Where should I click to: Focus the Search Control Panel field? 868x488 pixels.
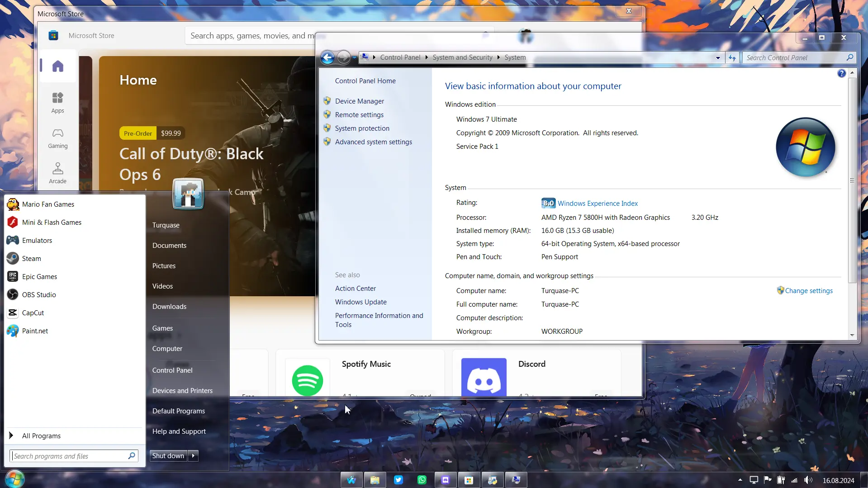(800, 58)
